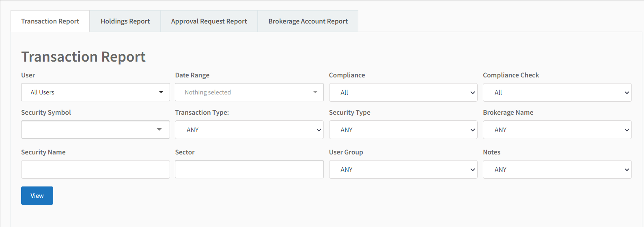The width and height of the screenshot is (644, 227).
Task: Select the Transaction Report tab
Action: [50, 21]
